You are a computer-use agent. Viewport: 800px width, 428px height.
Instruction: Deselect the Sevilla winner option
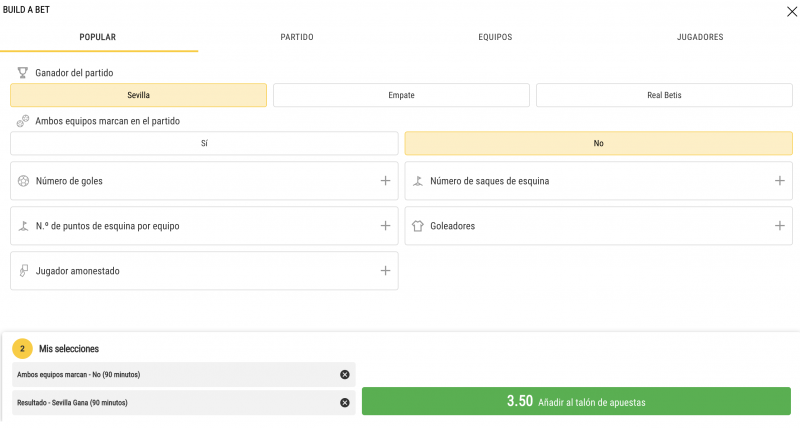[x=138, y=95]
